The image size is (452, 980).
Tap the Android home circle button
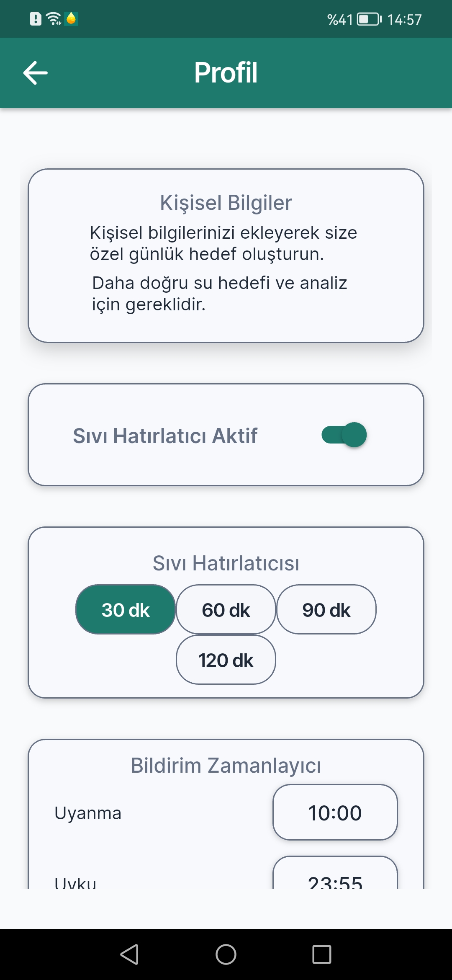pos(226,954)
